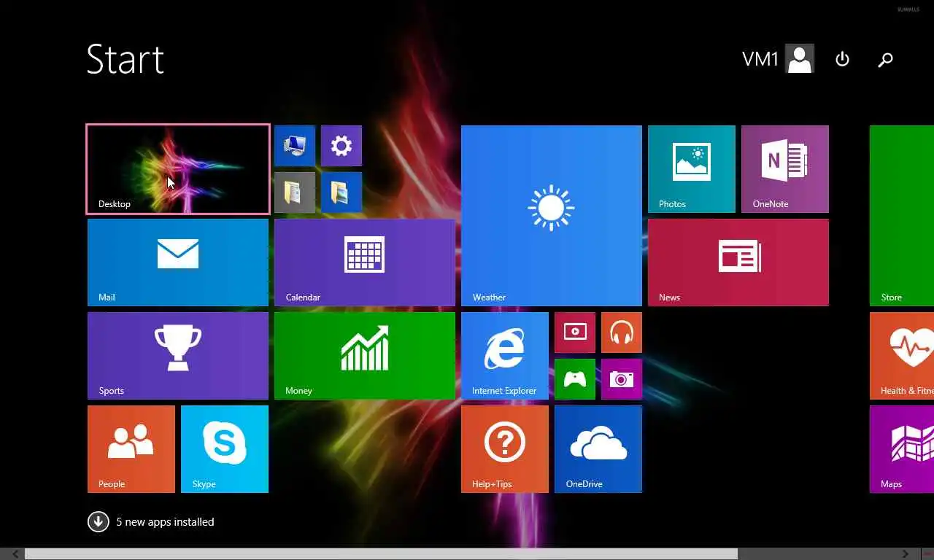Image resolution: width=934 pixels, height=560 pixels.
Task: Open the VM1 user account menu
Action: (x=778, y=59)
